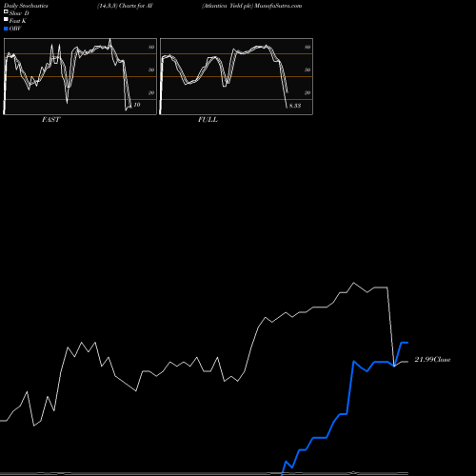
Task: Click the Fast K legend swatch
Action: pos(6,20)
